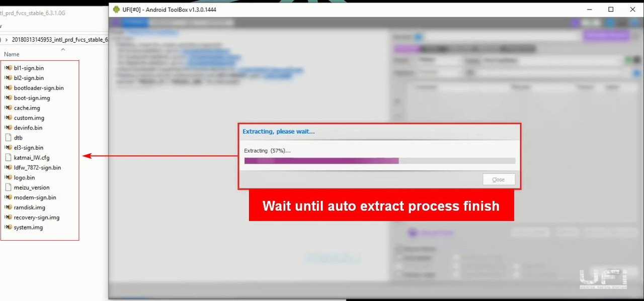Select the system.img file icon
644x301 pixels.
coord(8,227)
